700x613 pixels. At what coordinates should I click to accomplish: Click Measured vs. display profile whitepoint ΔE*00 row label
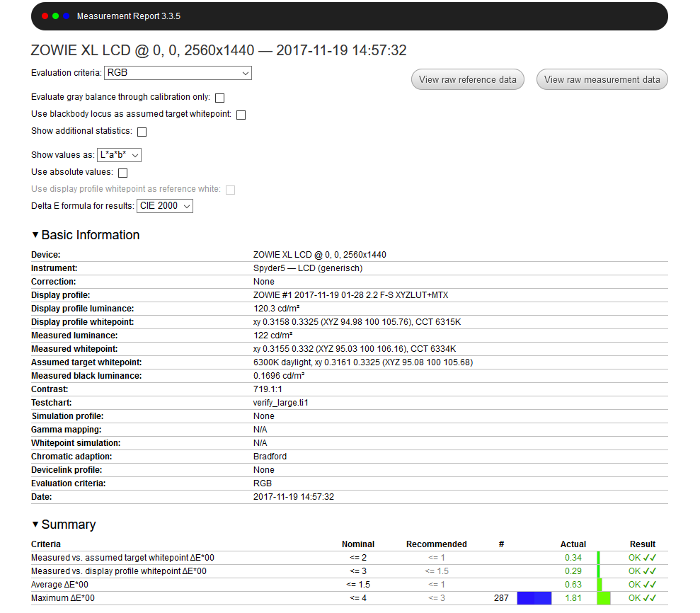coord(119,571)
